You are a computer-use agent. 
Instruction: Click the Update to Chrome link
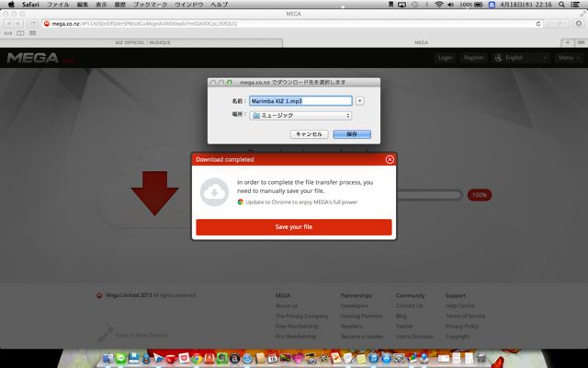click(301, 202)
